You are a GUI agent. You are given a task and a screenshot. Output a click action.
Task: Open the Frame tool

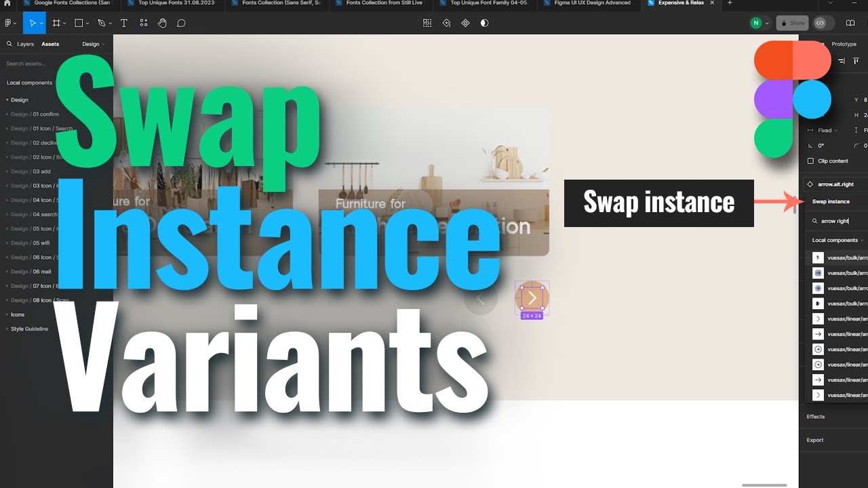tap(55, 22)
